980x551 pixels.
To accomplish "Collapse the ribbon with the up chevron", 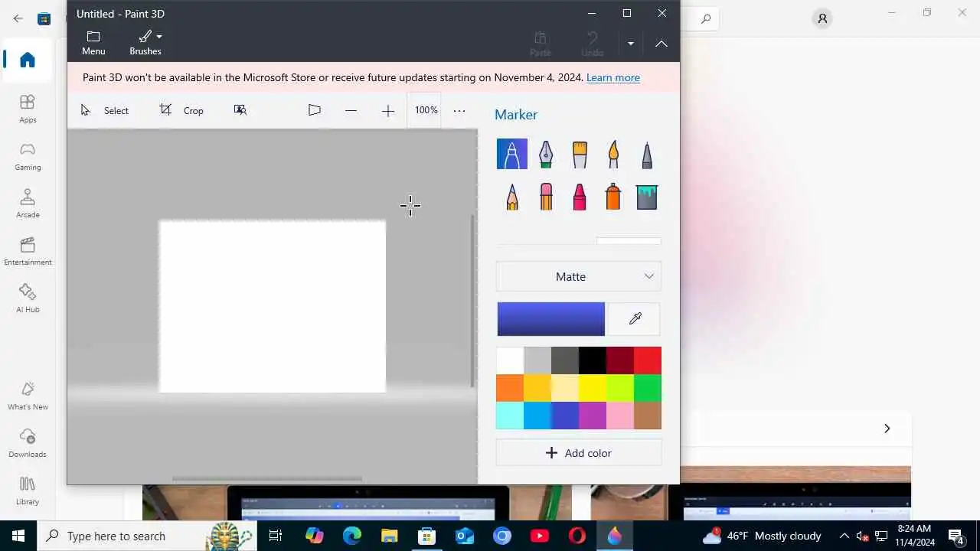I will click(x=661, y=44).
